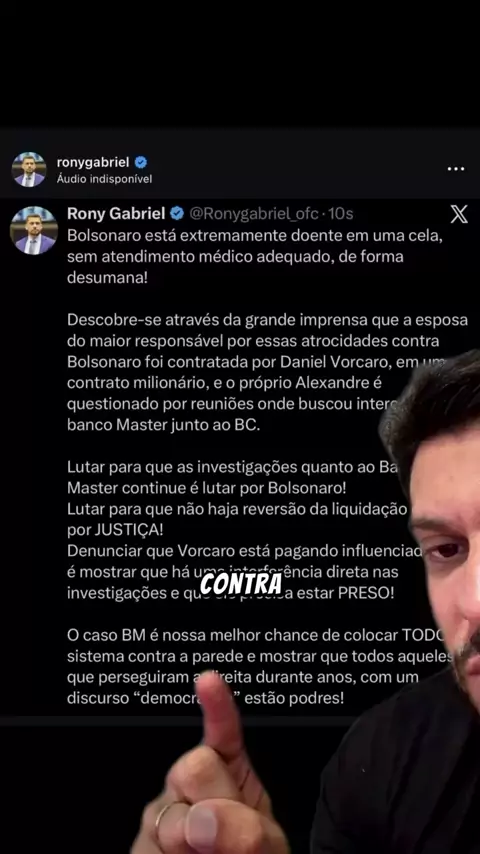Image resolution: width=480 pixels, height=854 pixels.
Task: Tap the 'Áudio indisponível' audio label
Action: pyautogui.click(x=104, y=179)
